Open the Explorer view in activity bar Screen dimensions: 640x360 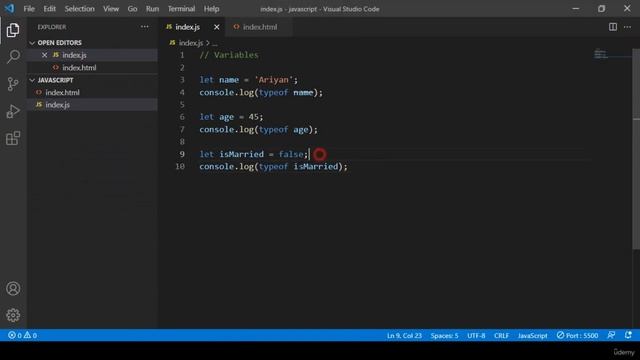click(13, 30)
